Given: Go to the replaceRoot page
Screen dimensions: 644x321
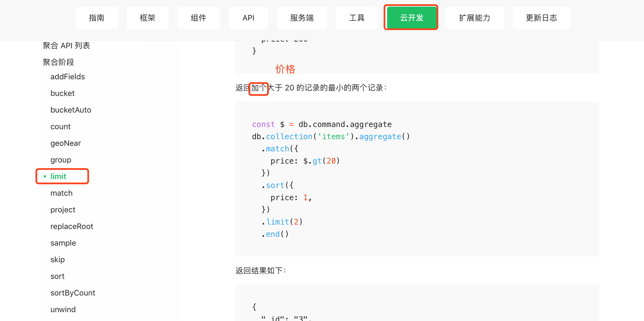Looking at the screenshot, I should (72, 226).
